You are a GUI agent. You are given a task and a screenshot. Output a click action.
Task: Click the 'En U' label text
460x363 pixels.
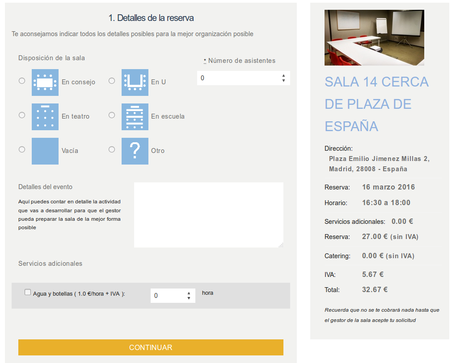coord(158,82)
